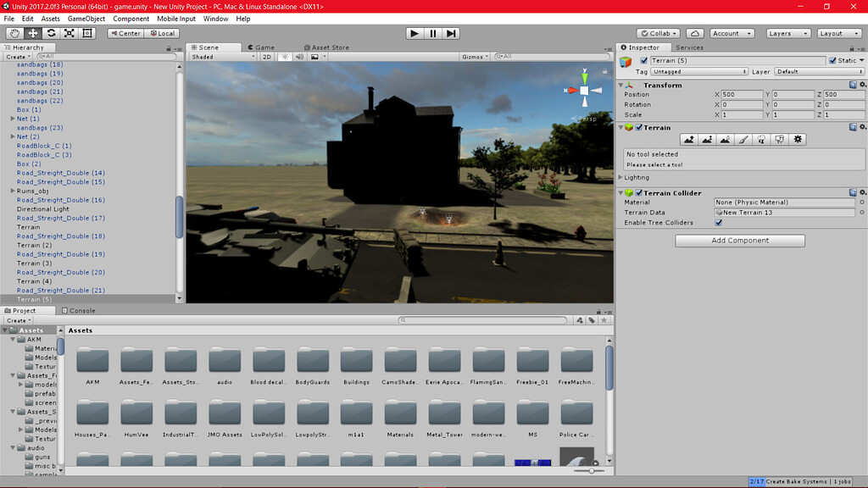
Task: Mute scene audio in Scene view toolbar
Action: pos(298,57)
